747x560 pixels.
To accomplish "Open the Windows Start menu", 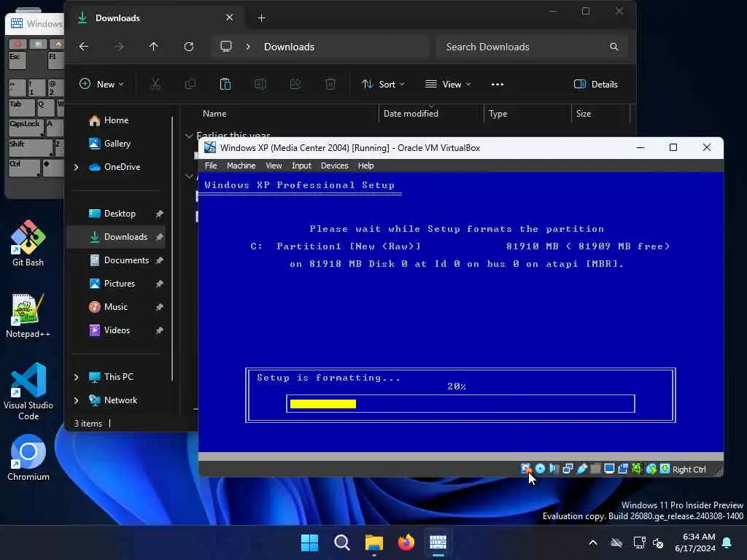I will 309,542.
